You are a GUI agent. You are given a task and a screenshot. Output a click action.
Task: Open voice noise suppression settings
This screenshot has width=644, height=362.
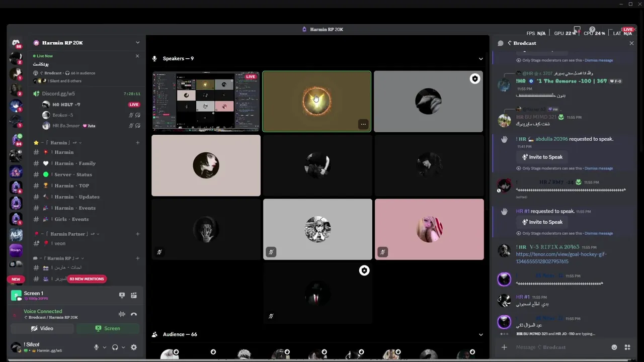pyautogui.click(x=122, y=314)
